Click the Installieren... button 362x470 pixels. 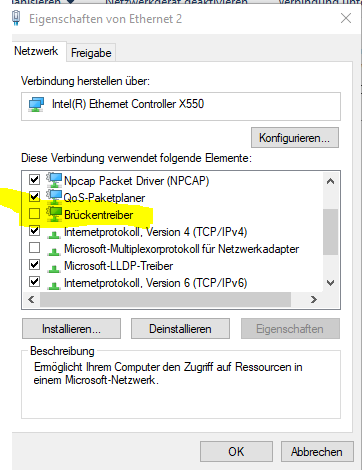pyautogui.click(x=71, y=329)
